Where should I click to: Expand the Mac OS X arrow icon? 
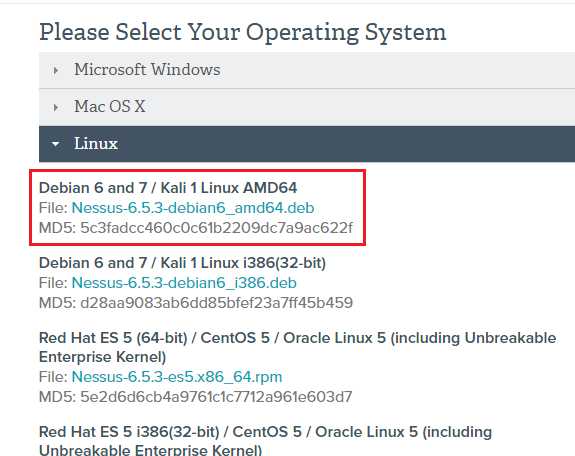click(x=56, y=107)
